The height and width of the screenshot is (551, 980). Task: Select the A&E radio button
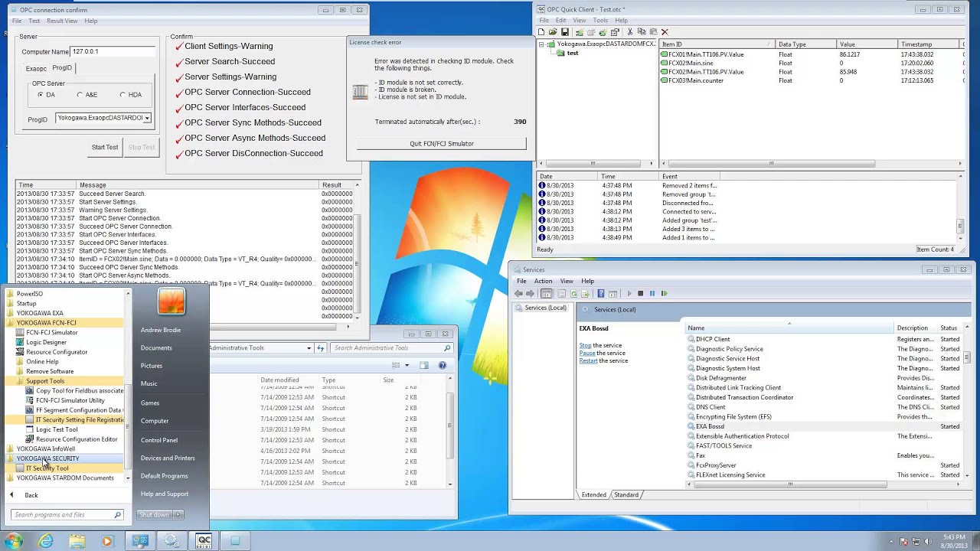point(80,95)
